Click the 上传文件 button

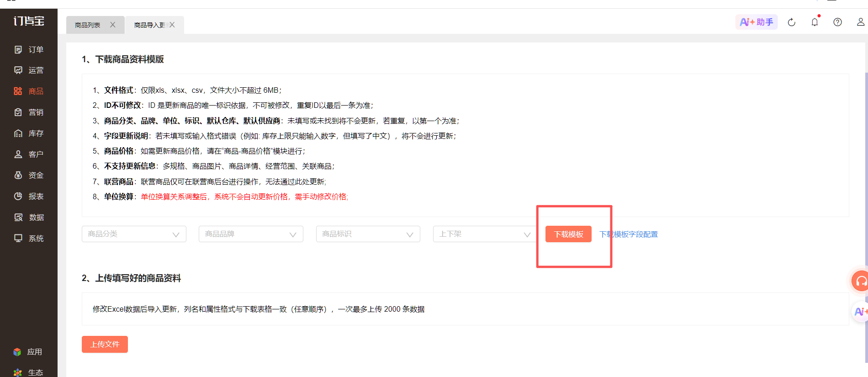105,344
